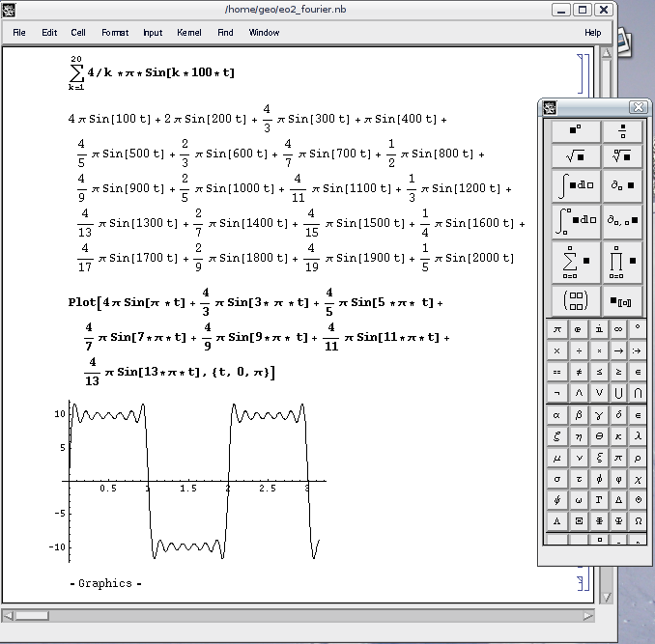Screen dimensions: 655x644
Task: Click the imaginary unit i button
Action: click(599, 329)
